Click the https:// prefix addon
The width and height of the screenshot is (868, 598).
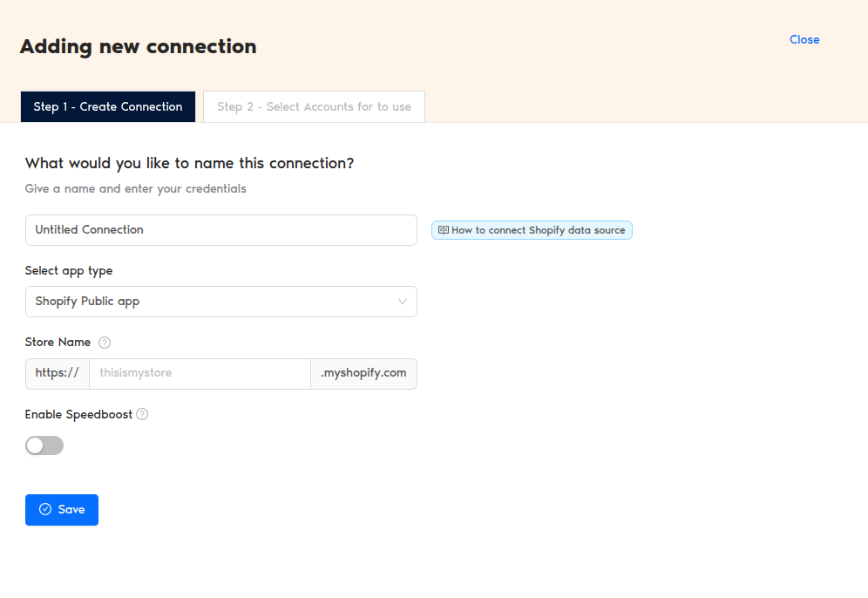tap(58, 373)
